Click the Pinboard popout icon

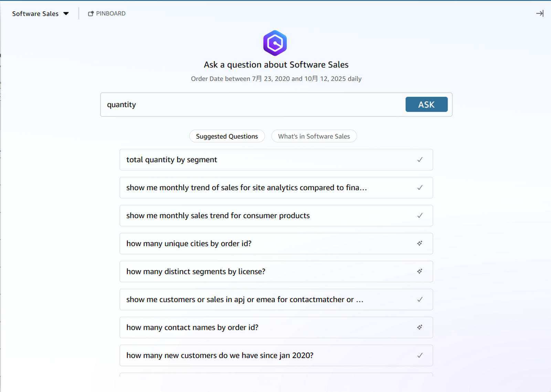91,14
